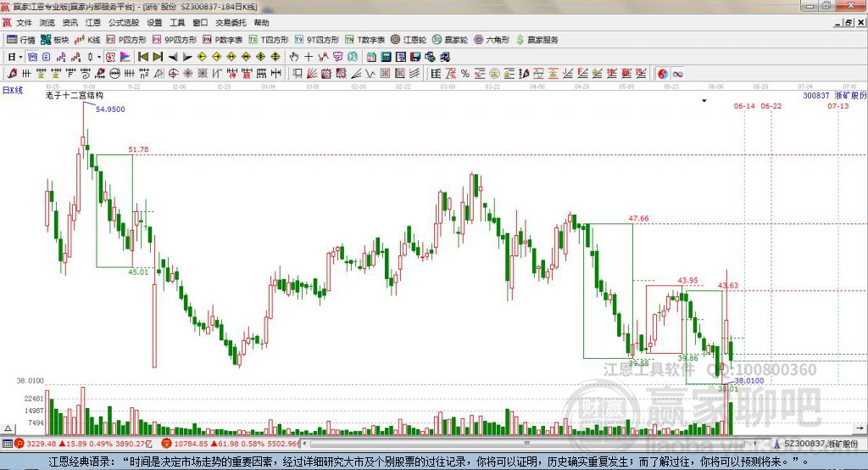Toggle the infinity loop button
The image size is (868, 470).
tap(678, 73)
